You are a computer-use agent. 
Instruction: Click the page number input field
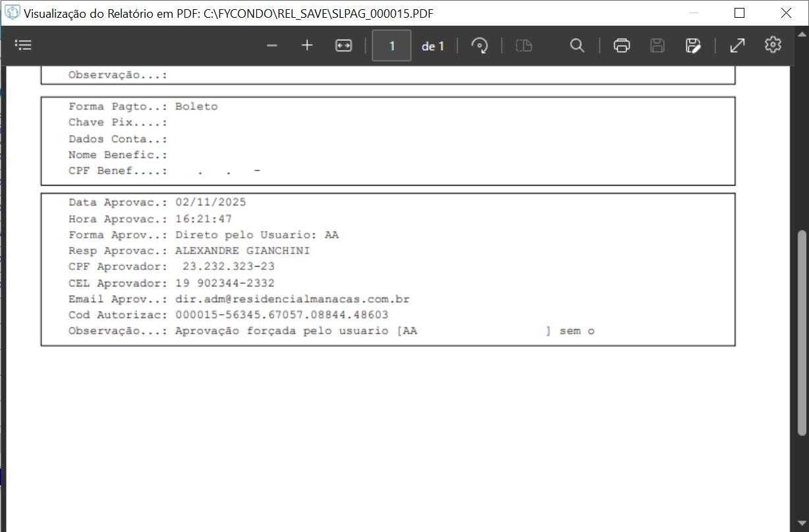tap(392, 45)
